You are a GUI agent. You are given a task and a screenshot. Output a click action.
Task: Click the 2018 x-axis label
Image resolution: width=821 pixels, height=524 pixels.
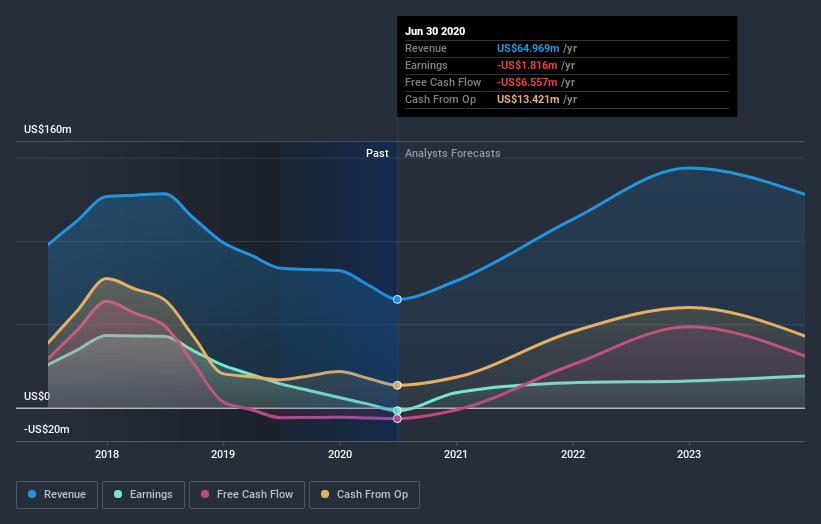[107, 454]
